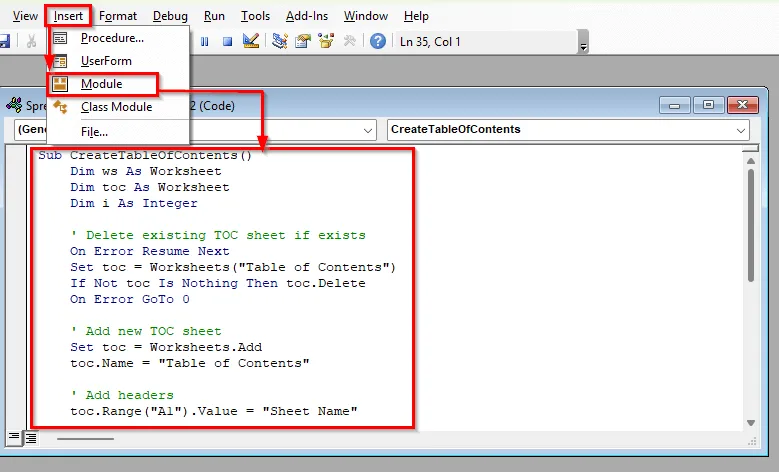
Task: Click the Cut scissors icon
Action: (x=31, y=41)
